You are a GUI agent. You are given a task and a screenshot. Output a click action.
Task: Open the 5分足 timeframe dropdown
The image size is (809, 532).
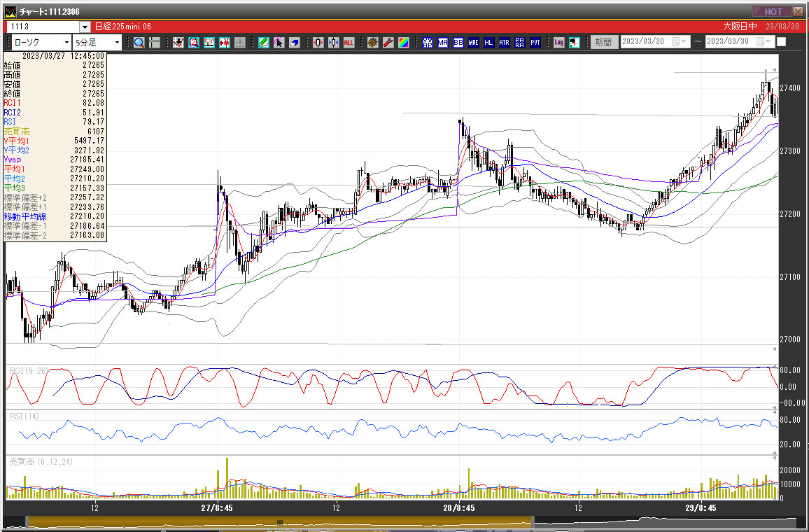117,42
